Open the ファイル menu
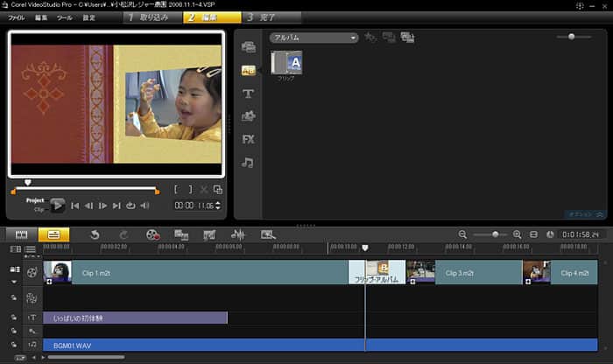This screenshot has height=364, width=613. tap(17, 17)
